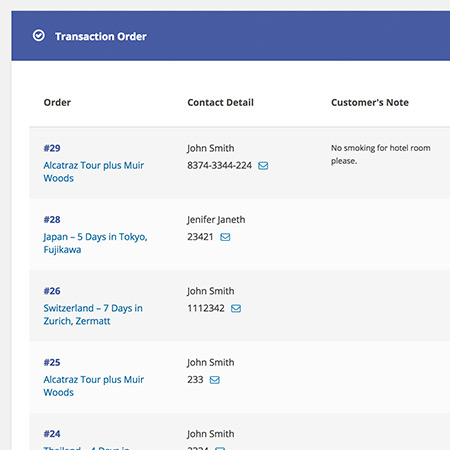
Task: Click the Transaction Order header title
Action: pyautogui.click(x=101, y=36)
